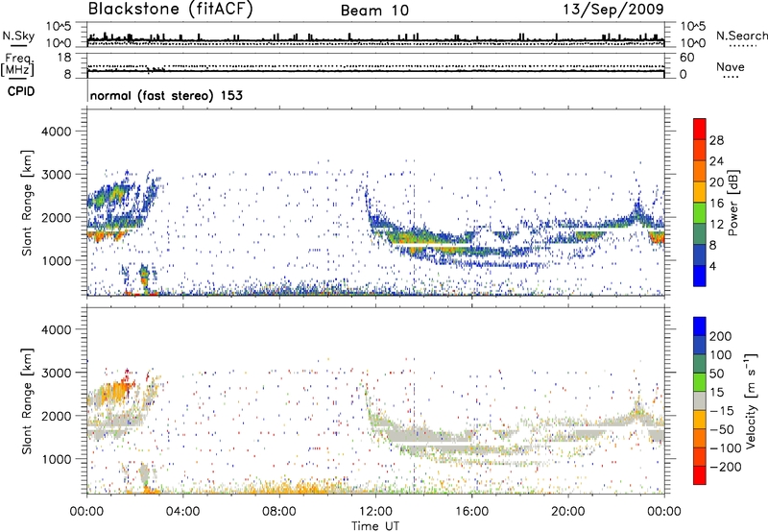The image size is (768, 532).
Task: Click the '60' Nave axis tick
Action: point(686,58)
